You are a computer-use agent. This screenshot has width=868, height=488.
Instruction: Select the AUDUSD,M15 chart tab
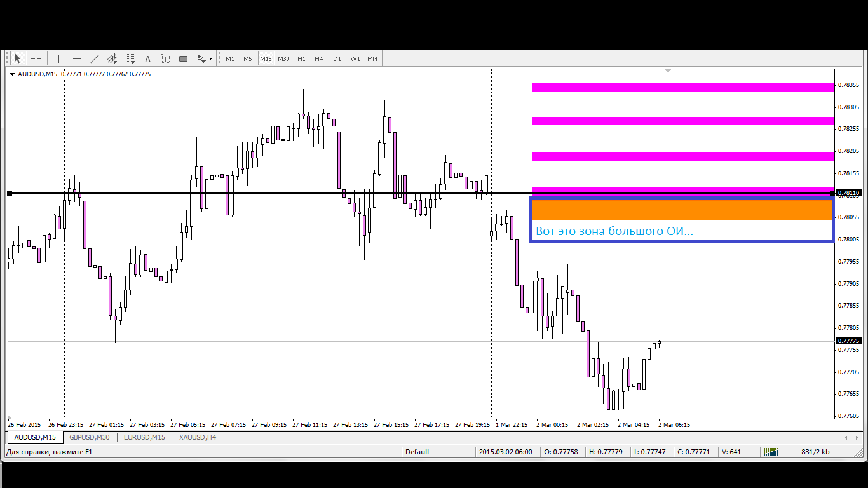coord(35,437)
